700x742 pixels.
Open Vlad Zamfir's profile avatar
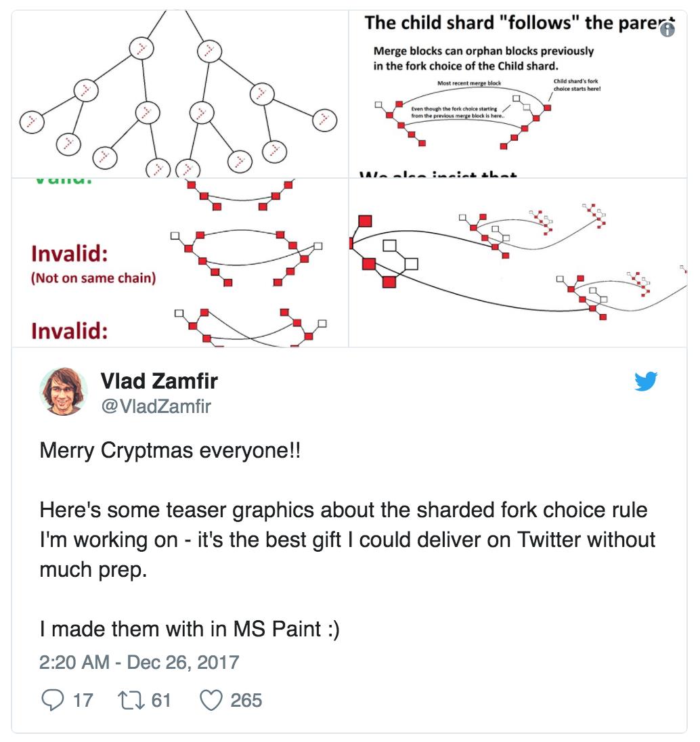(x=64, y=391)
